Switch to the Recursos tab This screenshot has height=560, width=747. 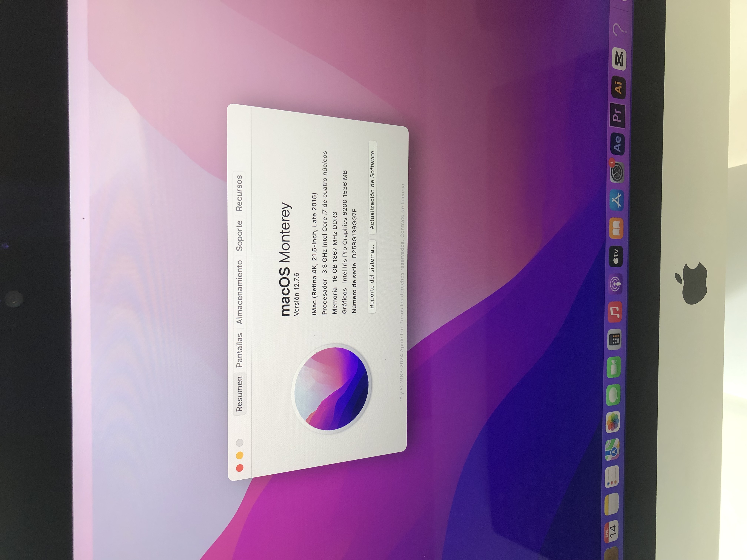(239, 193)
